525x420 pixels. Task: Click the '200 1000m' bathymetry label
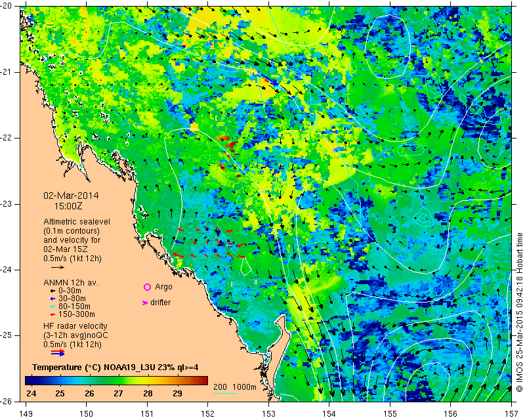235,387
